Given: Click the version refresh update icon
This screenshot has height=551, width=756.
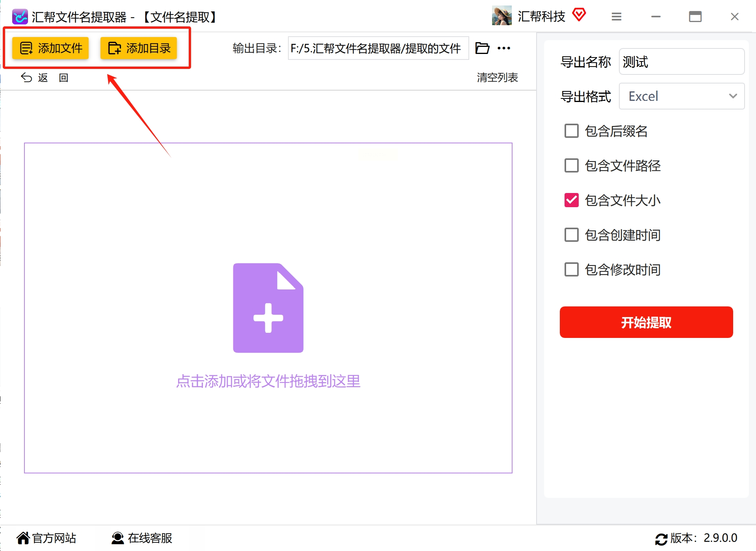Looking at the screenshot, I should (x=661, y=539).
